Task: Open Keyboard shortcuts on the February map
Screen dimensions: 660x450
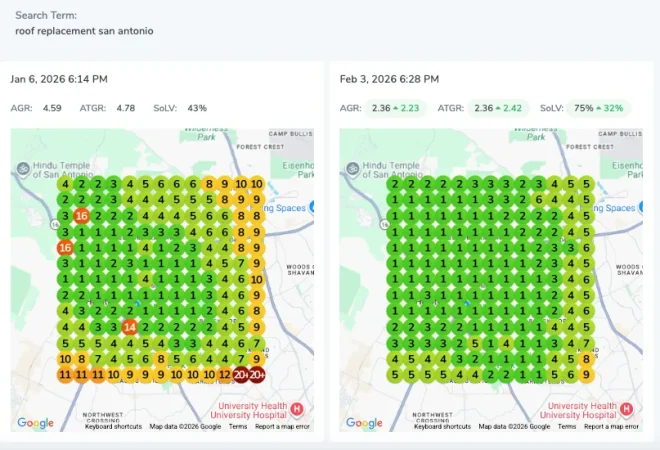Action: 442,426
